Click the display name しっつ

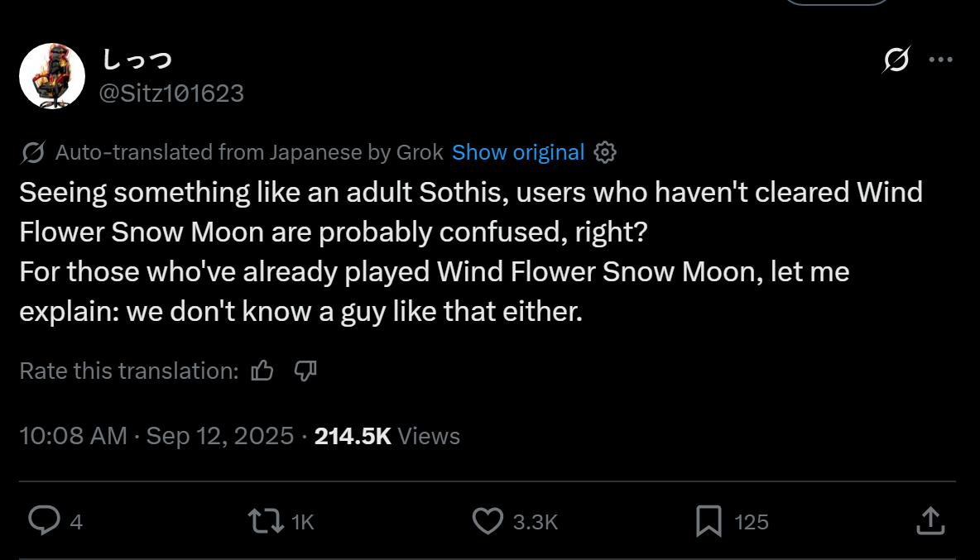[x=137, y=60]
